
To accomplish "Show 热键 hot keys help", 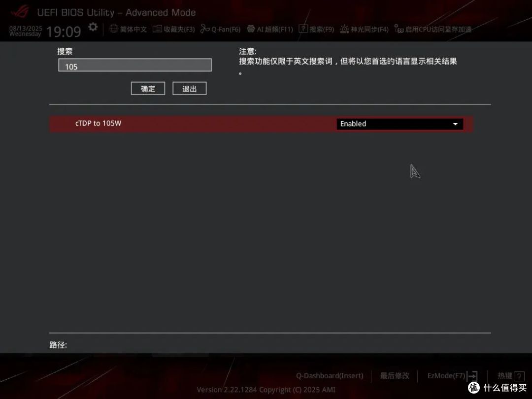I will click(x=511, y=376).
